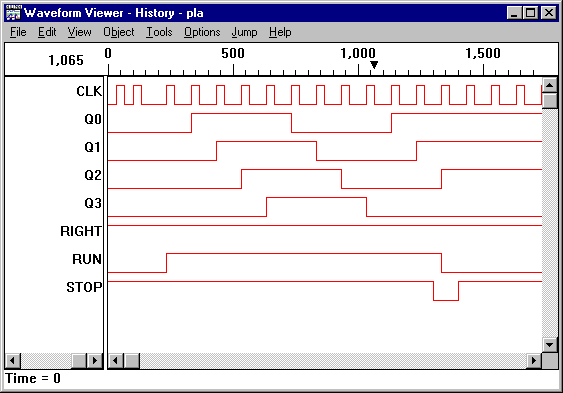
Task: Select the CLK signal label
Action: click(x=89, y=91)
